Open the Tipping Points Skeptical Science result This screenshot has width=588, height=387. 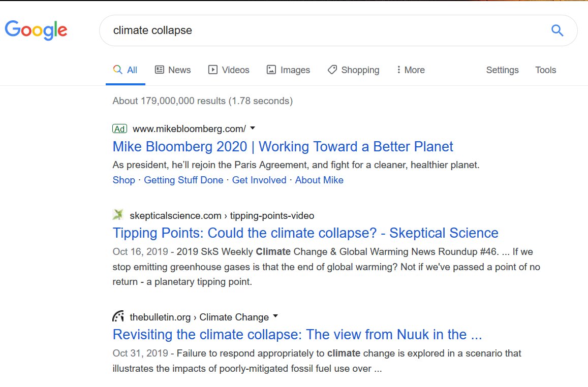tap(305, 233)
